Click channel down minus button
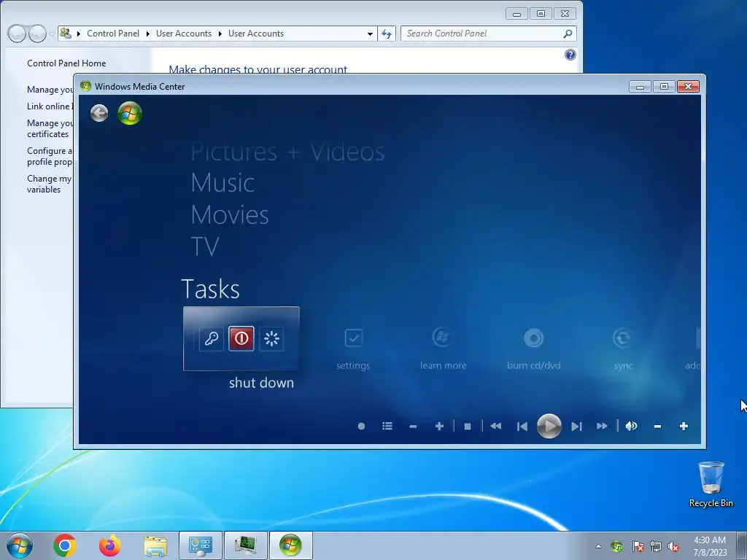The height and width of the screenshot is (560, 747). coord(413,426)
